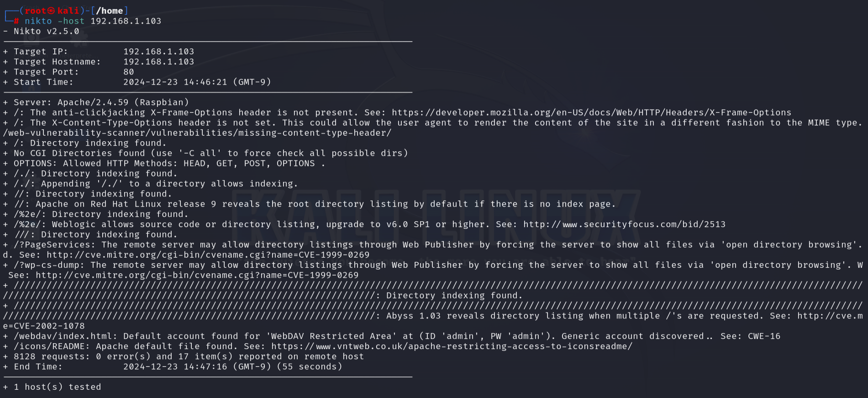The height and width of the screenshot is (398, 868).
Task: Click the '1 host(s) tested' summary line
Action: (x=58, y=387)
